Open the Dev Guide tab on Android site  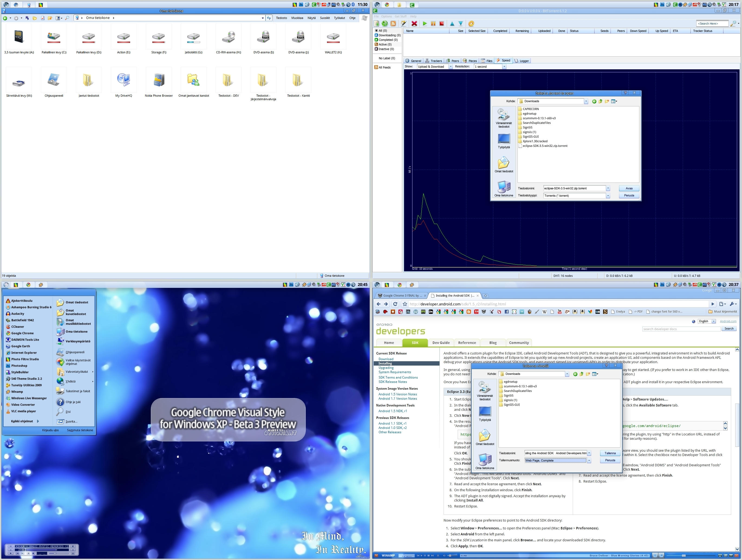pos(441,343)
